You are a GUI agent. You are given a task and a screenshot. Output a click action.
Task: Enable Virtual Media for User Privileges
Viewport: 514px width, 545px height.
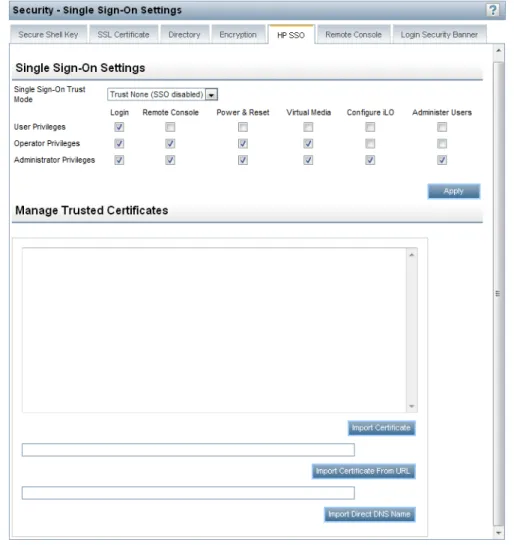click(308, 127)
